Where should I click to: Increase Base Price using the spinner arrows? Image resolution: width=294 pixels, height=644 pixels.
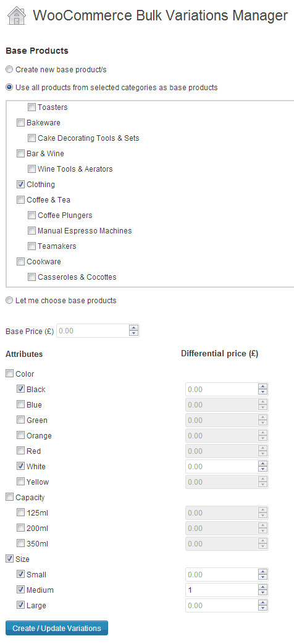pos(134,328)
